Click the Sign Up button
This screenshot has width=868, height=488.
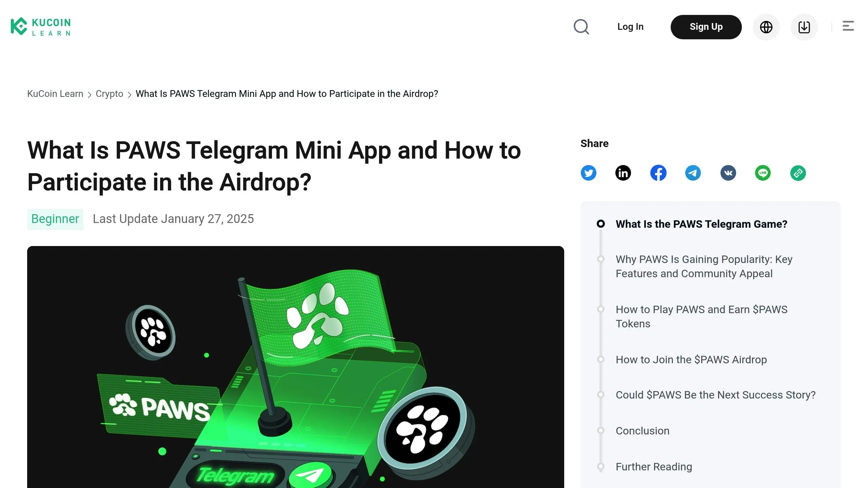pos(706,27)
